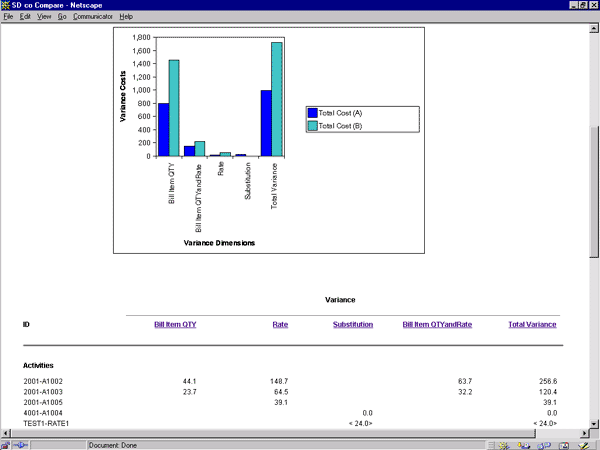Open the View menu
The width and height of the screenshot is (600, 450).
[x=44, y=16]
